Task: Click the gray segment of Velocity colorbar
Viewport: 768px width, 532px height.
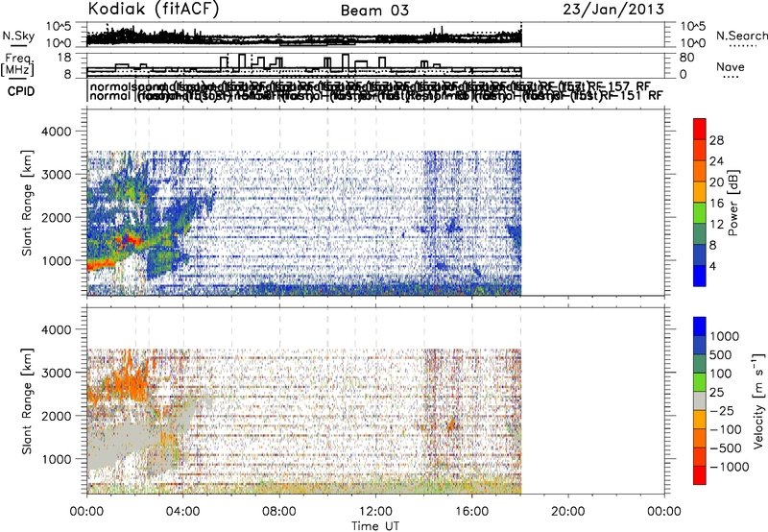Action: tap(700, 401)
